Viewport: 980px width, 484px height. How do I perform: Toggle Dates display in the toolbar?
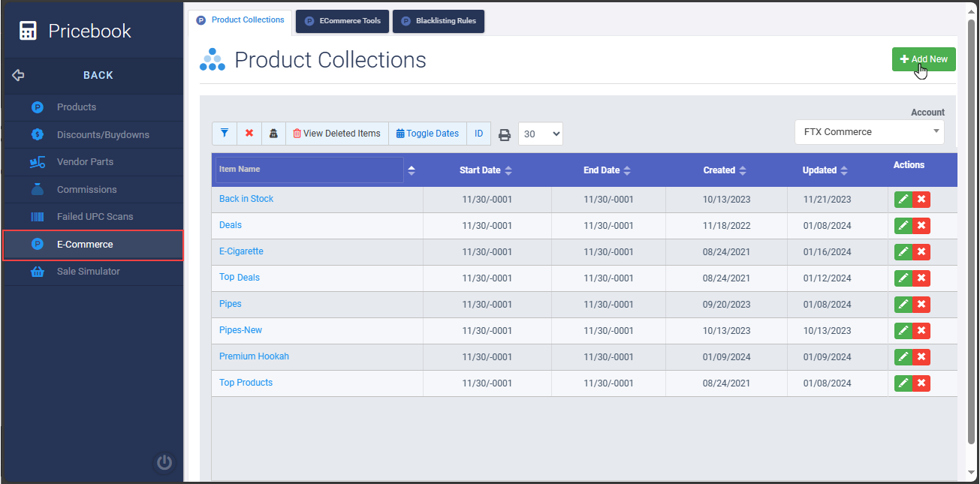427,134
